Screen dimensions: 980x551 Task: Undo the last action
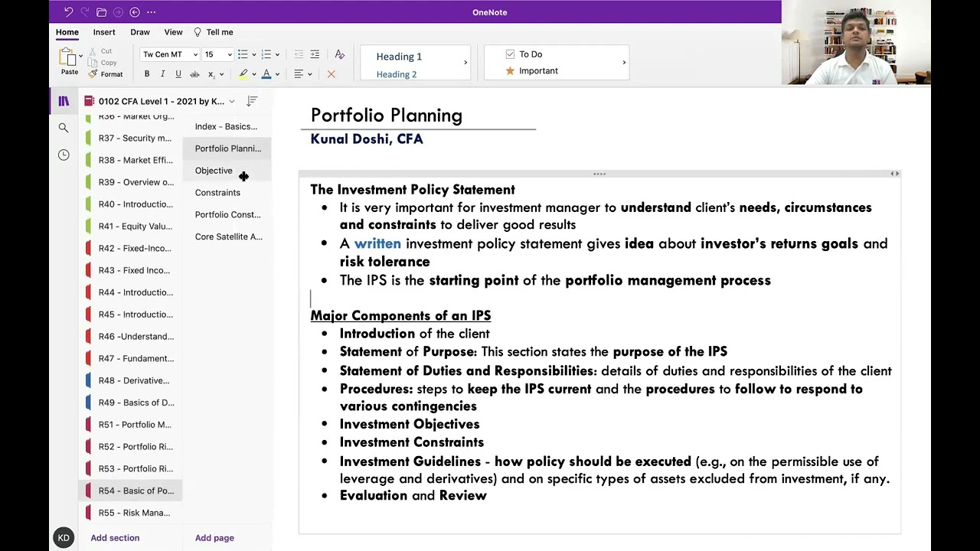click(68, 12)
